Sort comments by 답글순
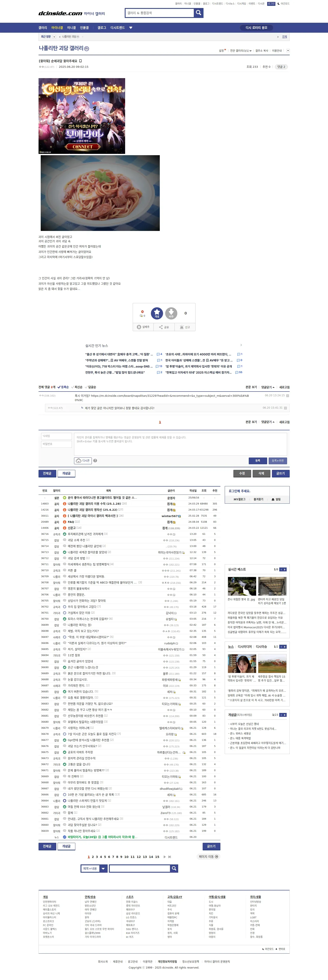The image size is (328, 980). tap(90, 387)
